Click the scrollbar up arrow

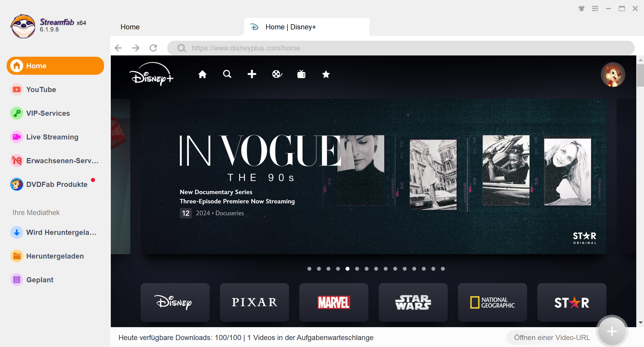click(x=640, y=60)
